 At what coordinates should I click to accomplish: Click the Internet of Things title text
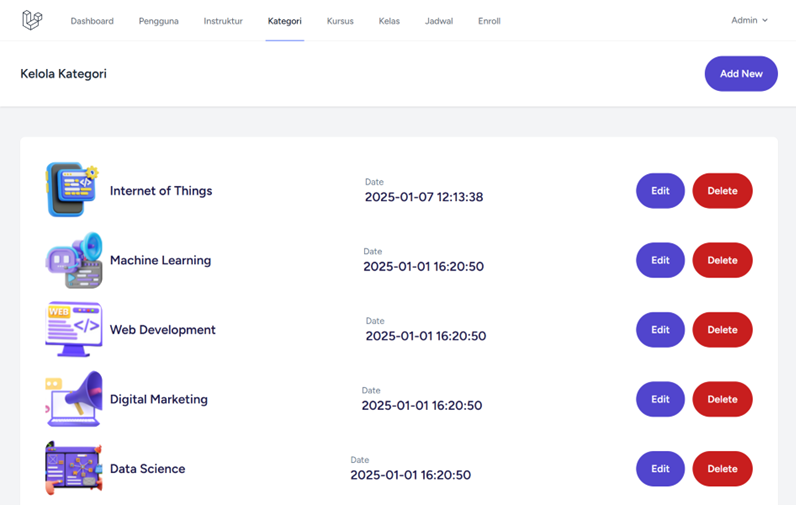[161, 191]
